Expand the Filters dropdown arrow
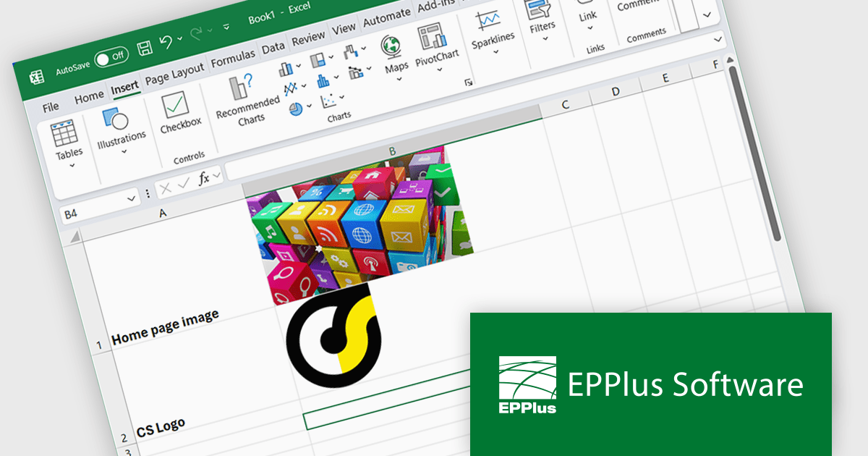The image size is (868, 456). coord(545,38)
